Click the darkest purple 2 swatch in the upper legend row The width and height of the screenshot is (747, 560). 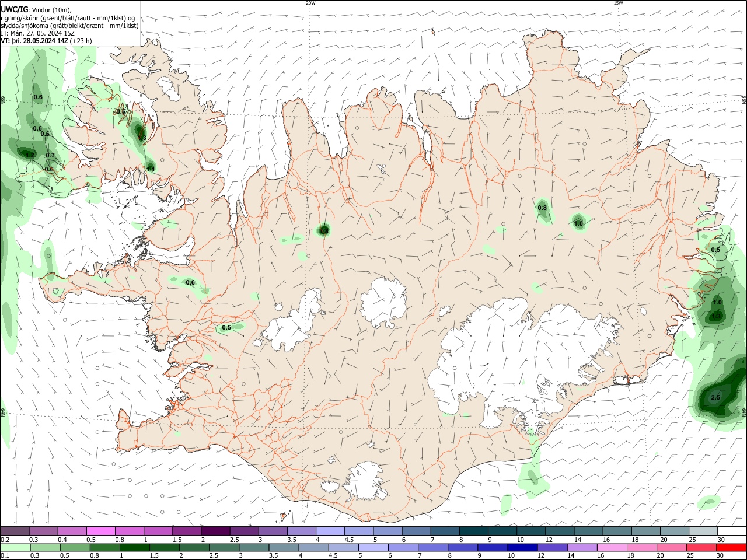215,531
